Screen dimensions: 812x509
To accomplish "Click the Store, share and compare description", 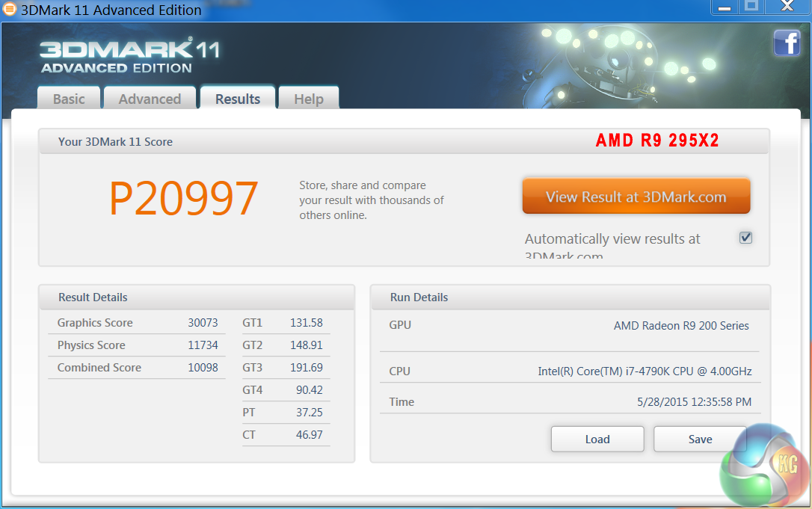I will pos(372,200).
